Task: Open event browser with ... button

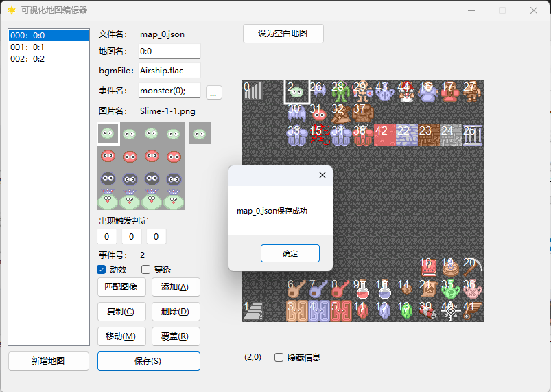Action: [213, 93]
